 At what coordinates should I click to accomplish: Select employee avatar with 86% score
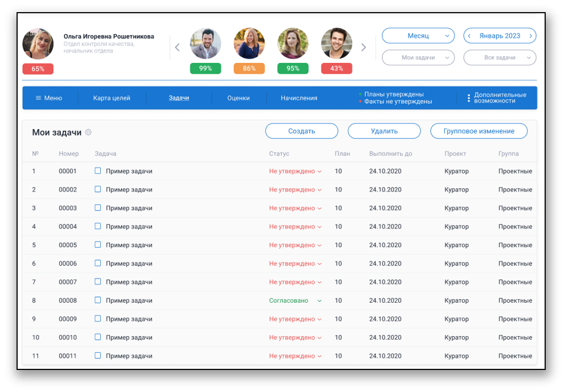pos(249,43)
